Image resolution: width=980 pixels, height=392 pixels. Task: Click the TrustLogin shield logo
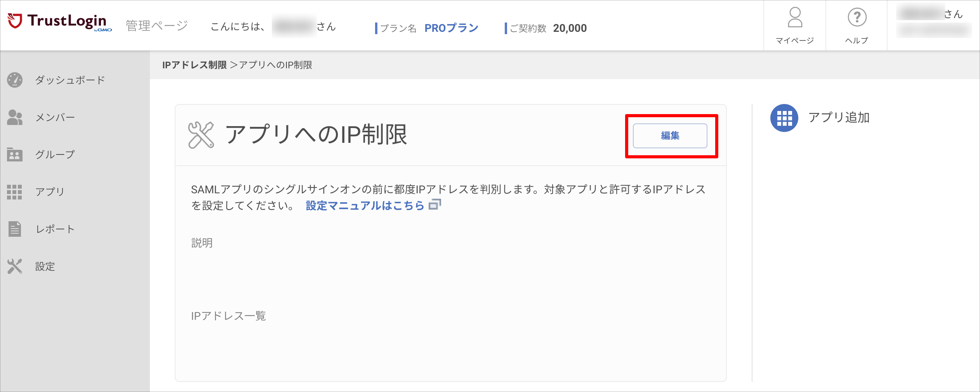click(15, 21)
